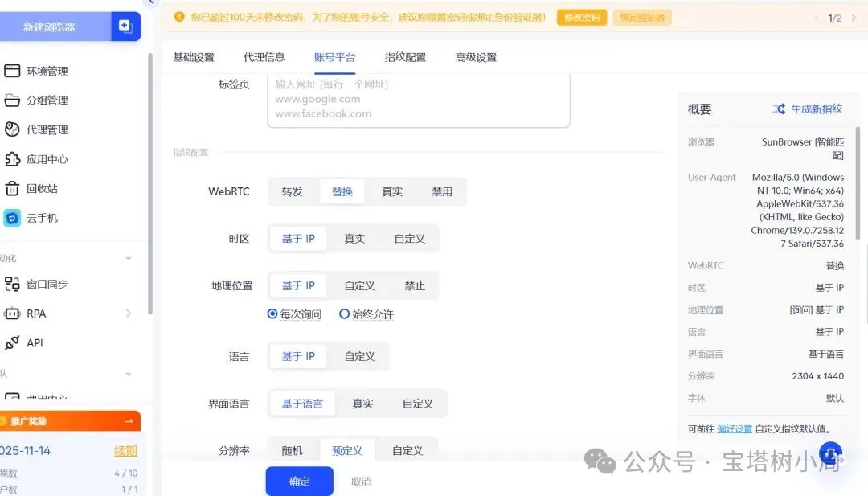Select the 每次询问 radio button

pos(272,314)
